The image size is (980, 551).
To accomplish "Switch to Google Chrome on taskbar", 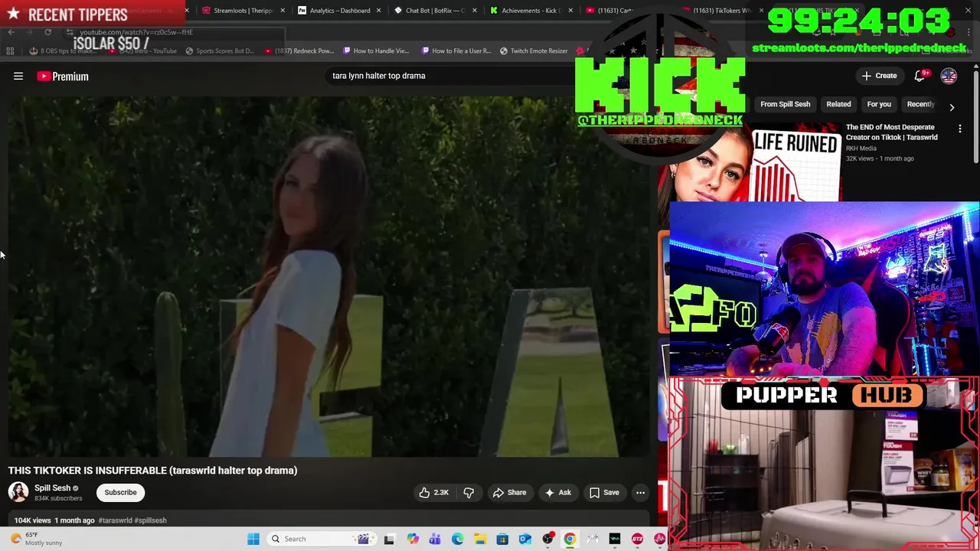I will [570, 539].
